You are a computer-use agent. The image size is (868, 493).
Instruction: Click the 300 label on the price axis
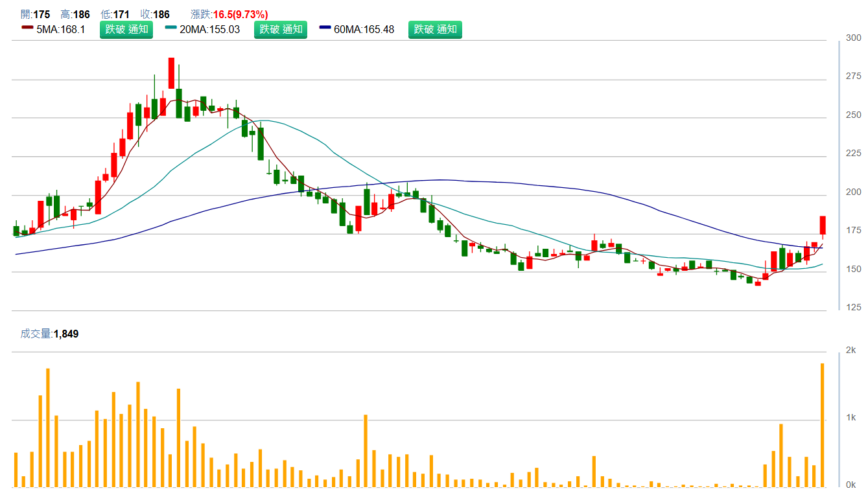[854, 39]
